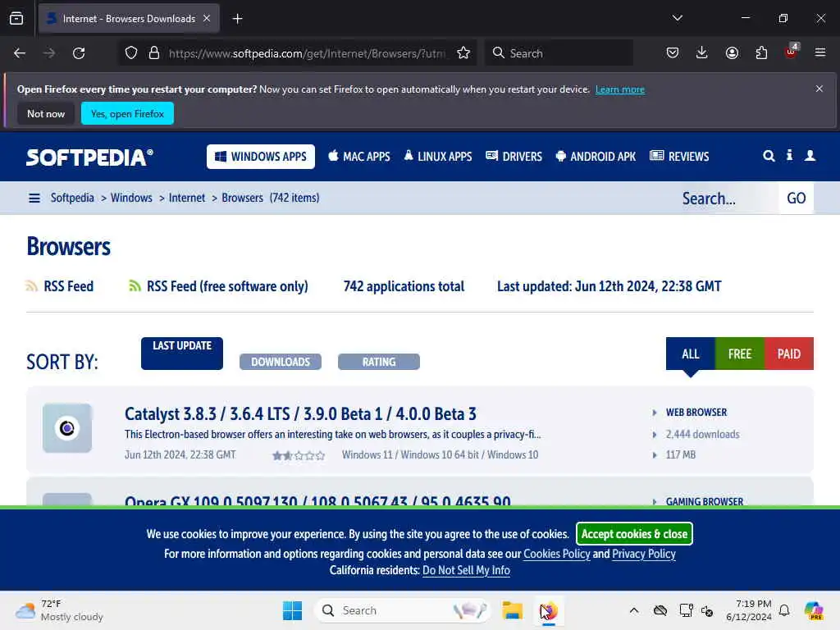Open the WEB BROWSER category link

696,412
